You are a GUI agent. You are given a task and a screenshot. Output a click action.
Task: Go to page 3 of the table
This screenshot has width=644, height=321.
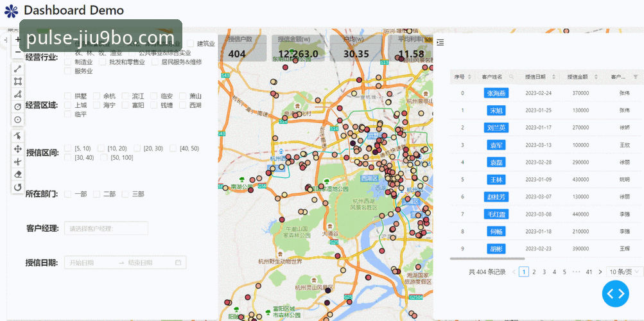(544, 272)
